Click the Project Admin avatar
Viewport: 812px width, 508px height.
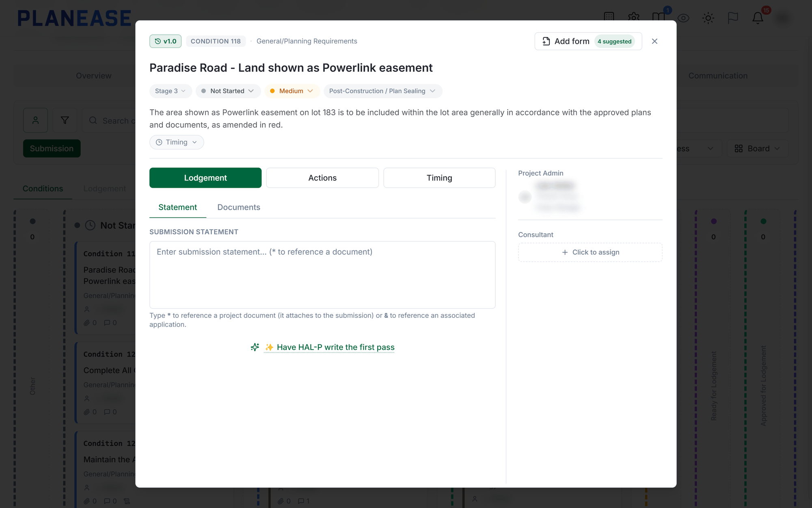(525, 197)
